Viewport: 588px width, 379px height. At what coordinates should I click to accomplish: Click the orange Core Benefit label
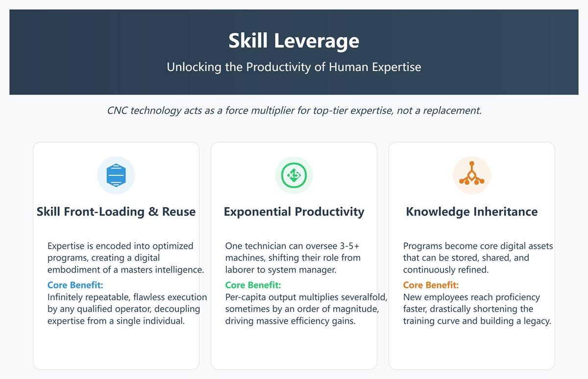(x=431, y=285)
